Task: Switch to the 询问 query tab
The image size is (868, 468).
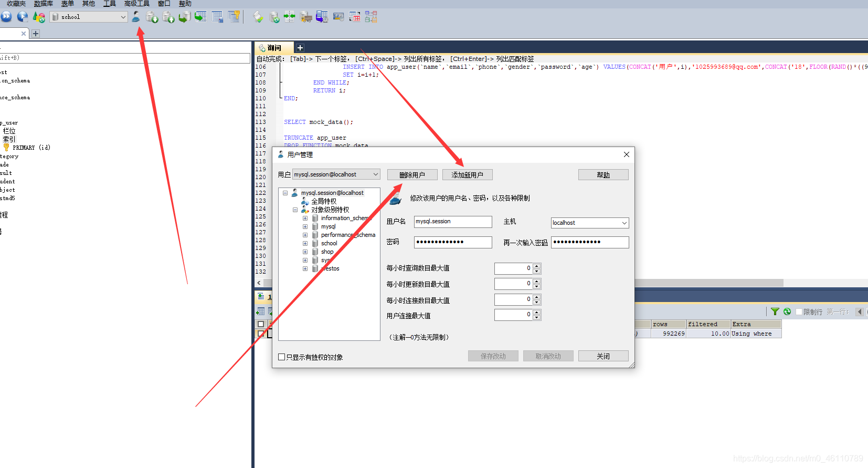Action: coord(274,48)
